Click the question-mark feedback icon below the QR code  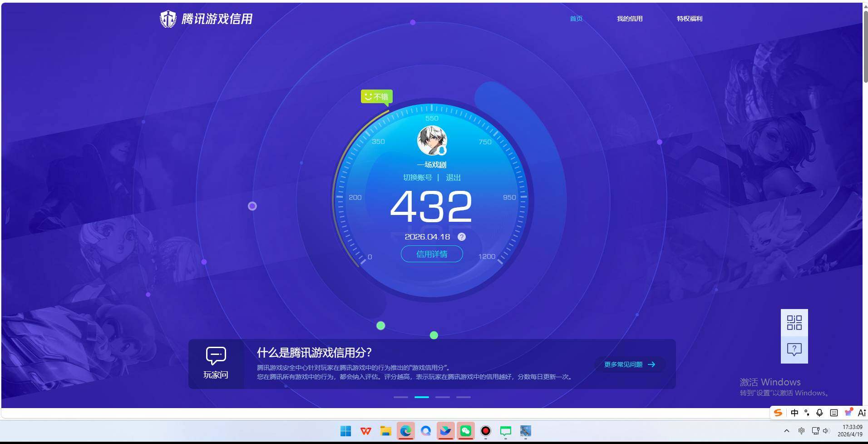[x=794, y=349]
